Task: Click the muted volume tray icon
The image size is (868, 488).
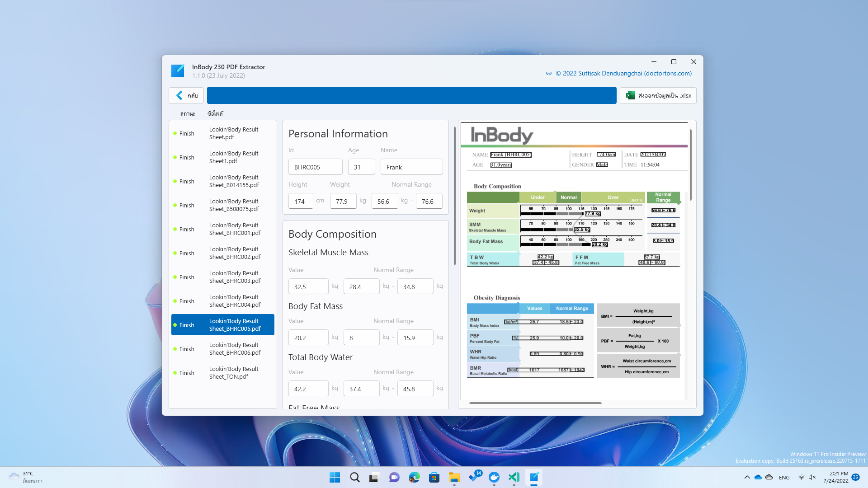Action: [812, 477]
